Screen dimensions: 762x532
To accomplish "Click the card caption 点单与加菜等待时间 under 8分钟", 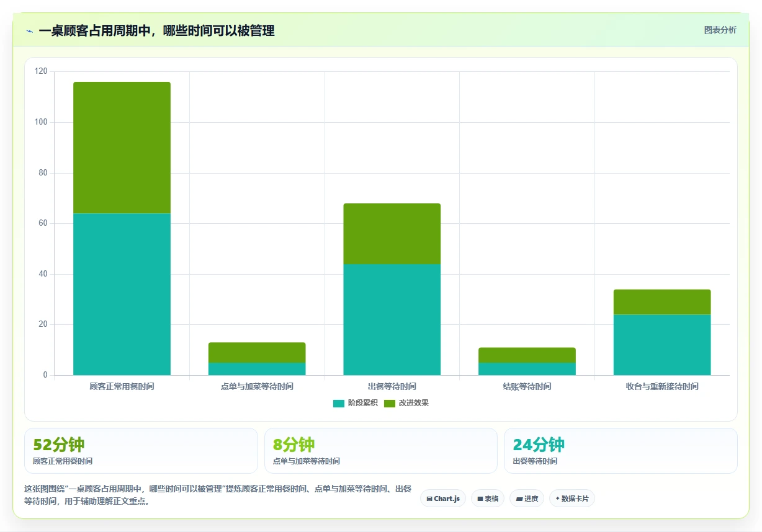I will pos(307,461).
